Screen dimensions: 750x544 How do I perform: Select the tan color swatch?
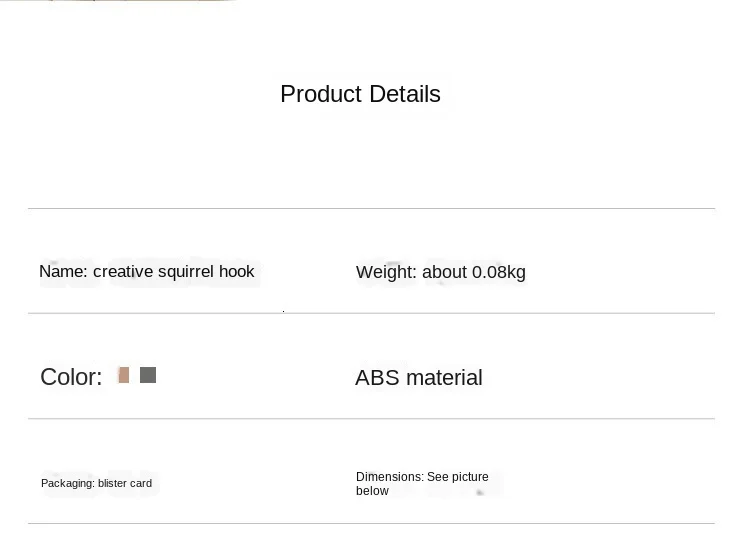123,375
